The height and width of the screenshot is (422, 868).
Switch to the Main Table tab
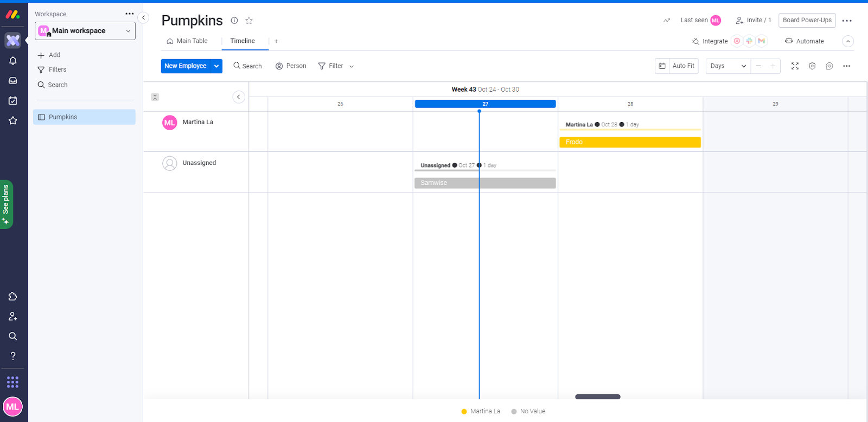tap(187, 41)
